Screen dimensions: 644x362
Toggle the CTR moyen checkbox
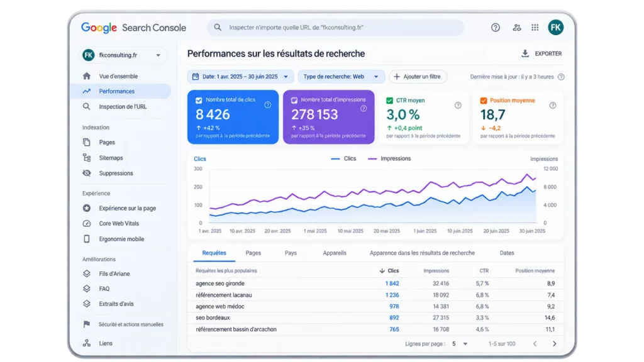pos(389,101)
